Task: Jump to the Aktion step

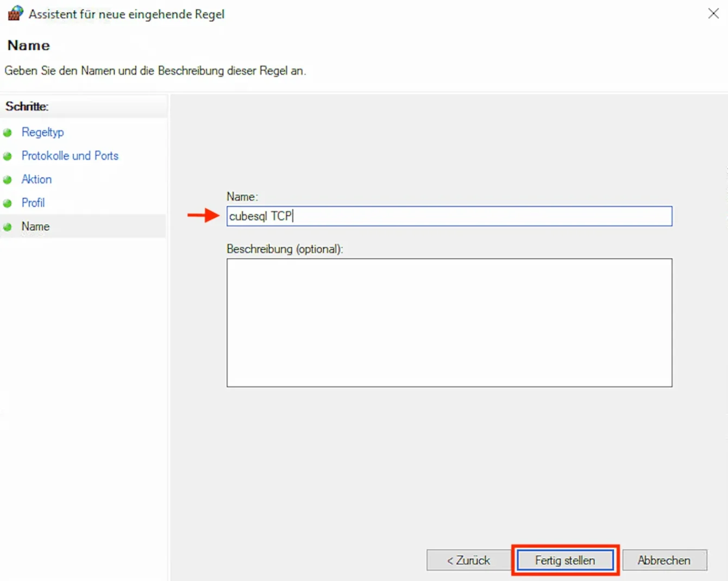Action: click(36, 179)
